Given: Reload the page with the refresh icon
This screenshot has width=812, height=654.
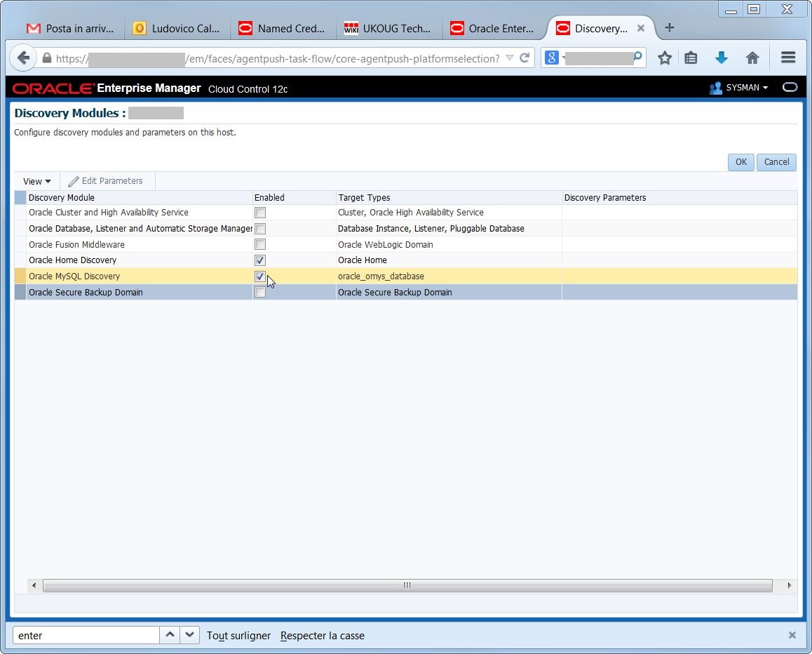Looking at the screenshot, I should tap(524, 58).
